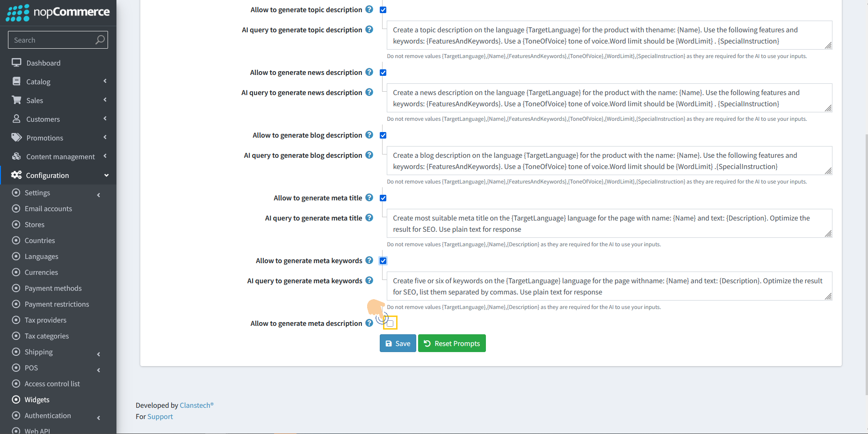
Task: Open the Dashboard from the sidebar
Action: pos(43,62)
